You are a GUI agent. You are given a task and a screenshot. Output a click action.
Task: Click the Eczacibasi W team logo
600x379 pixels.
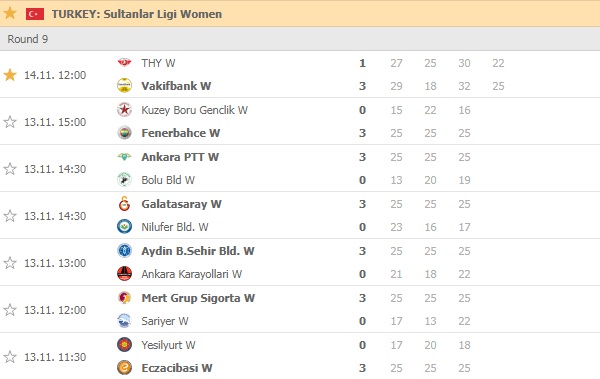pos(124,368)
